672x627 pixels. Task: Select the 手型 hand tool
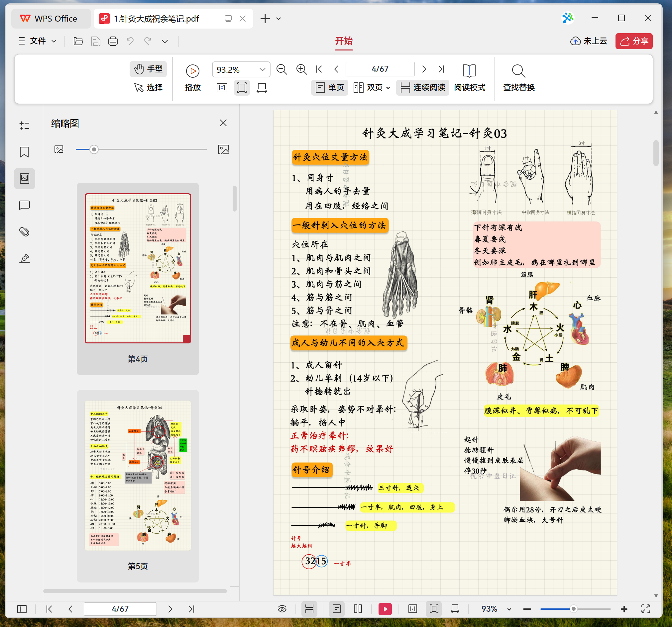[x=148, y=69]
